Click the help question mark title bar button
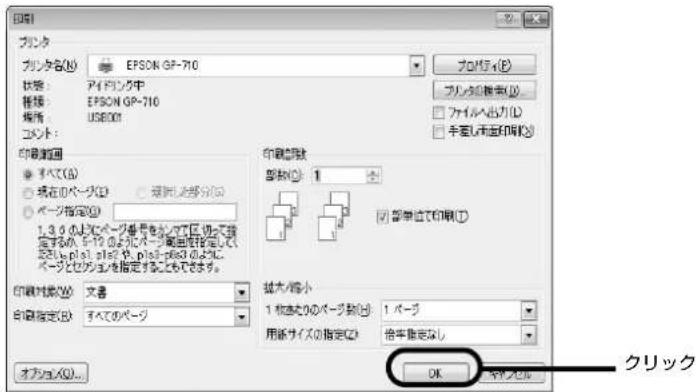This screenshot has height=392, width=696. pos(508,19)
